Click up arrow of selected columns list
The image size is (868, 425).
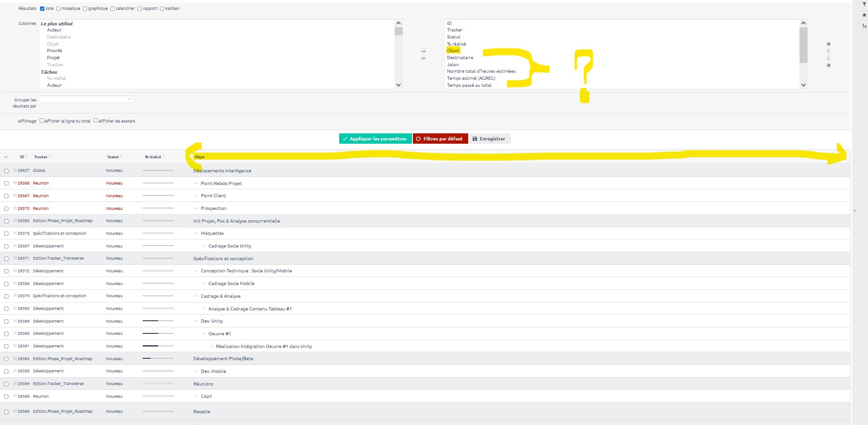pyautogui.click(x=803, y=23)
